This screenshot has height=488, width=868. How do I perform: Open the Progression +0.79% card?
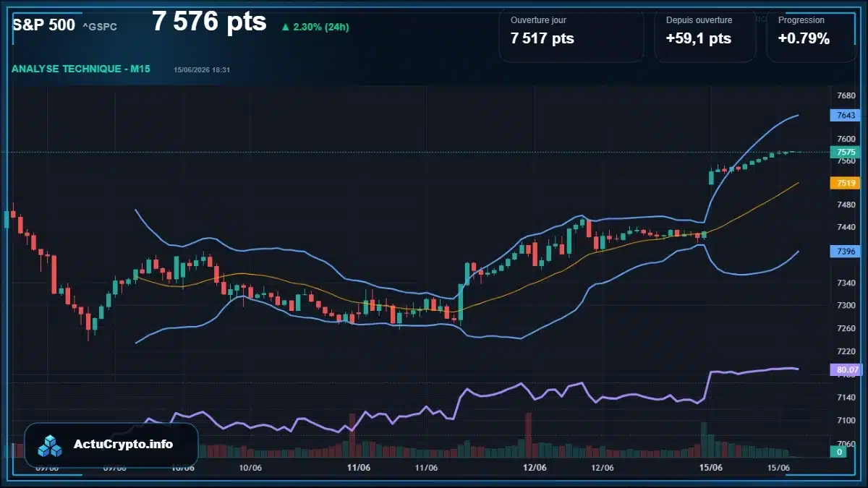(x=812, y=35)
